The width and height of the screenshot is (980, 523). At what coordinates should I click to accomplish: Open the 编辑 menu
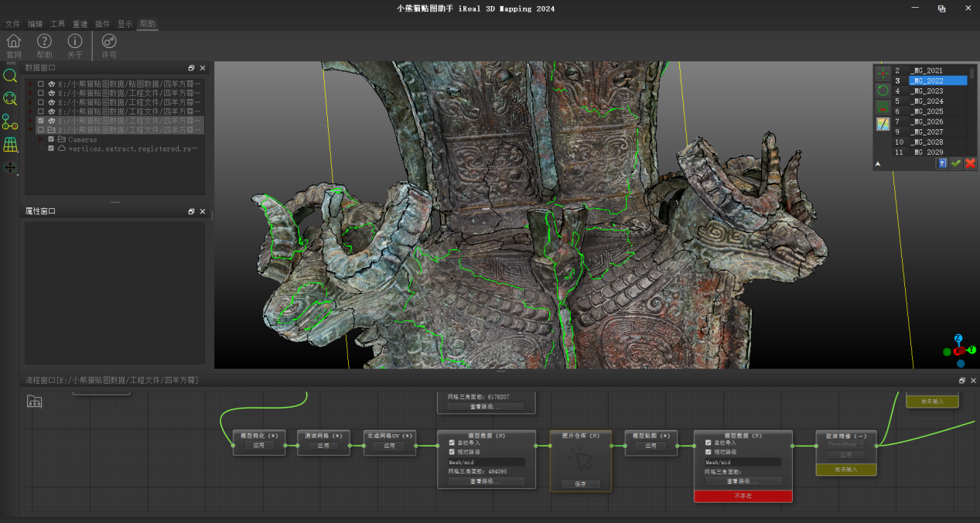(x=36, y=24)
